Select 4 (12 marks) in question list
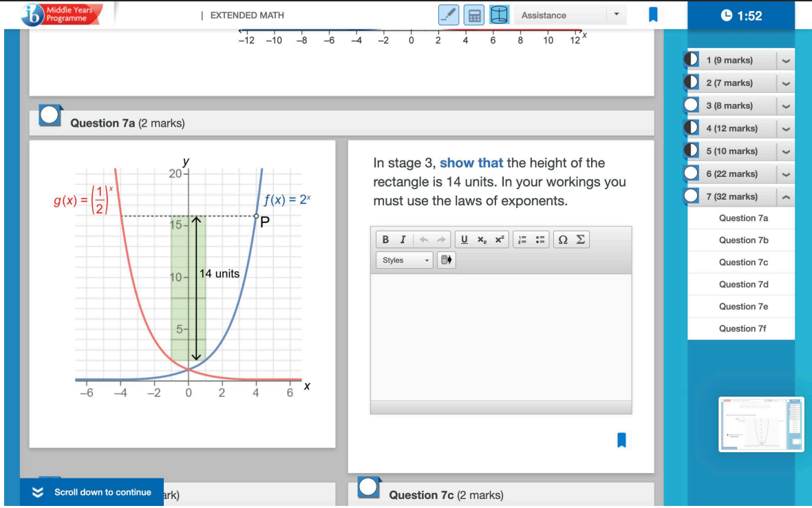Screen dimensions: 812x508 (731, 129)
